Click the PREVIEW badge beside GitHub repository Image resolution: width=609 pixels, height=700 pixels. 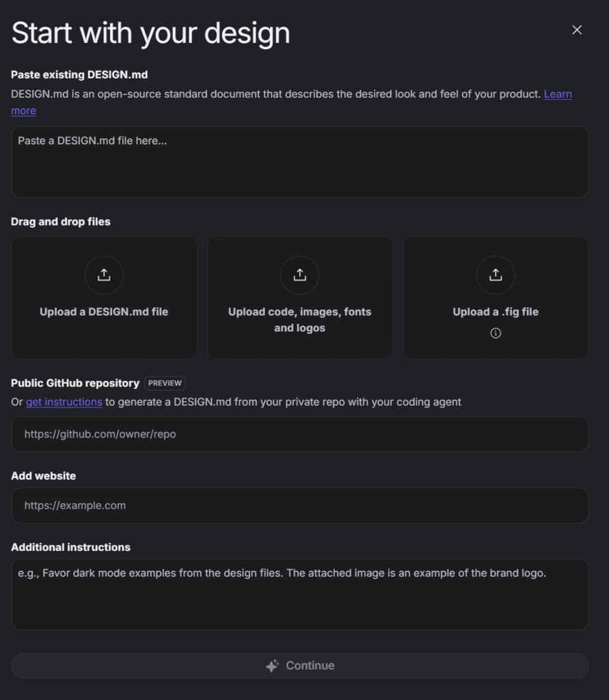(165, 383)
